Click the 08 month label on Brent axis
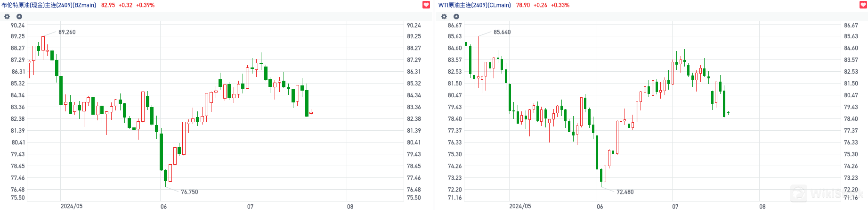Viewport: 868px width, 210px height. click(350, 206)
